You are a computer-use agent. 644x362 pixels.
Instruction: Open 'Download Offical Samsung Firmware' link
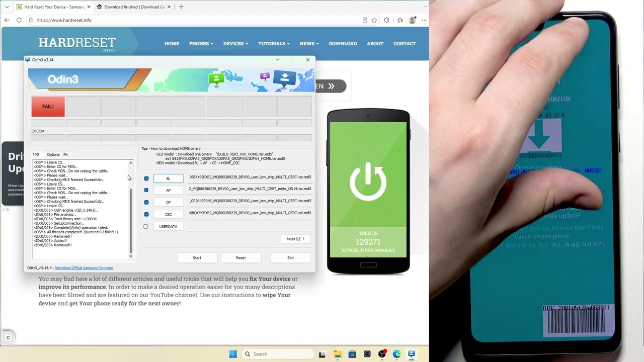coord(84,268)
